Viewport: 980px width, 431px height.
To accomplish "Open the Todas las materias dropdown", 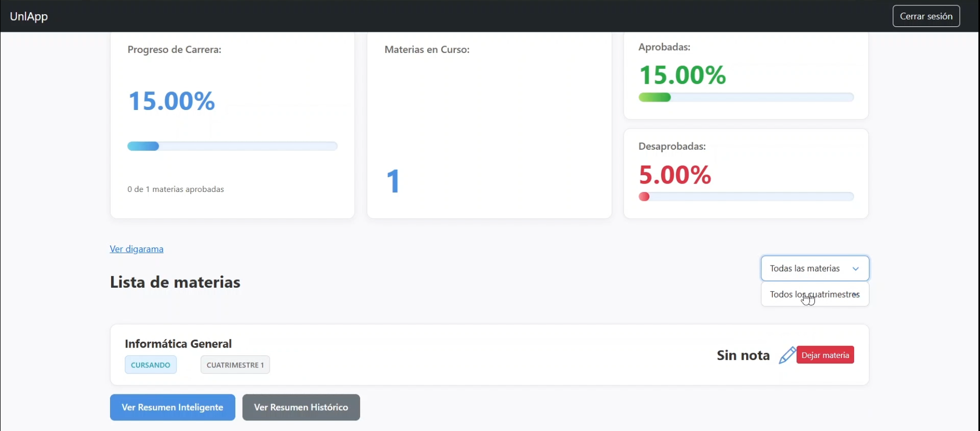I will click(814, 269).
